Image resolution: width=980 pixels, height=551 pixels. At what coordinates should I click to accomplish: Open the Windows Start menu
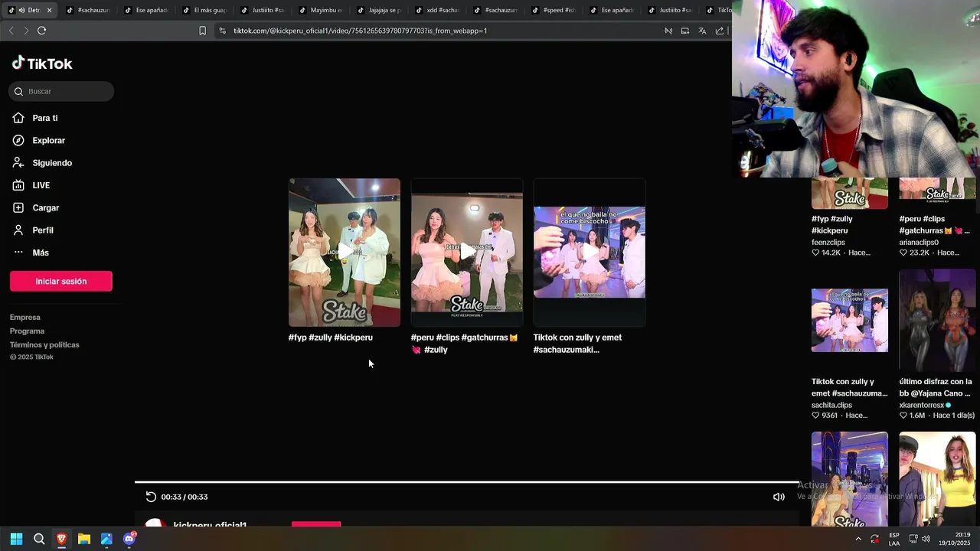(16, 539)
